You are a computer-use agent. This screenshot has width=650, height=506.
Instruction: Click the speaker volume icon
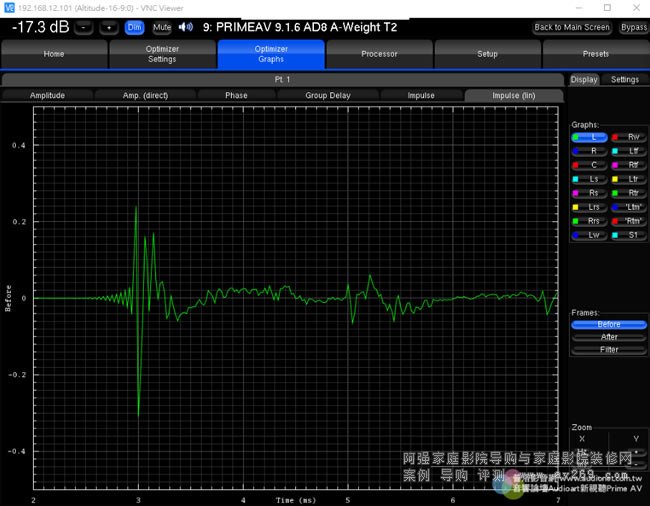185,27
